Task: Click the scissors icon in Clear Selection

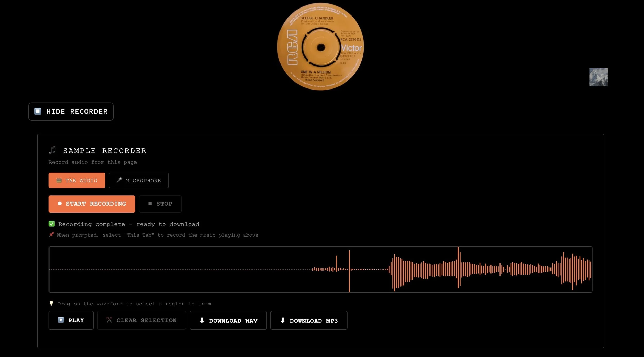Action: 109,320
